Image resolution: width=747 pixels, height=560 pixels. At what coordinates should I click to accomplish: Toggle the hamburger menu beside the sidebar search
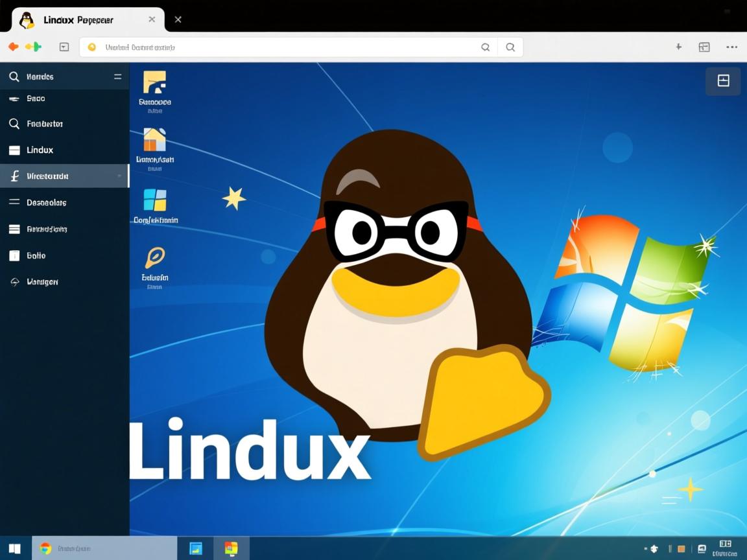(117, 76)
